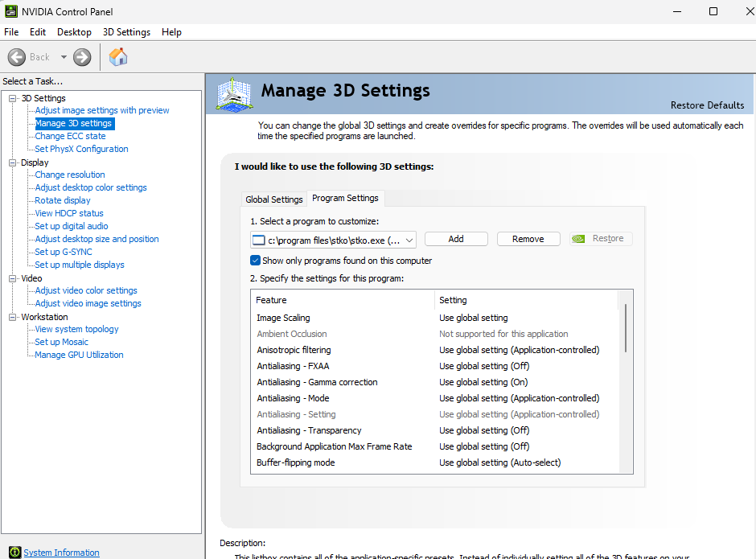
Task: Click the Forward arrow icon
Action: tap(82, 57)
